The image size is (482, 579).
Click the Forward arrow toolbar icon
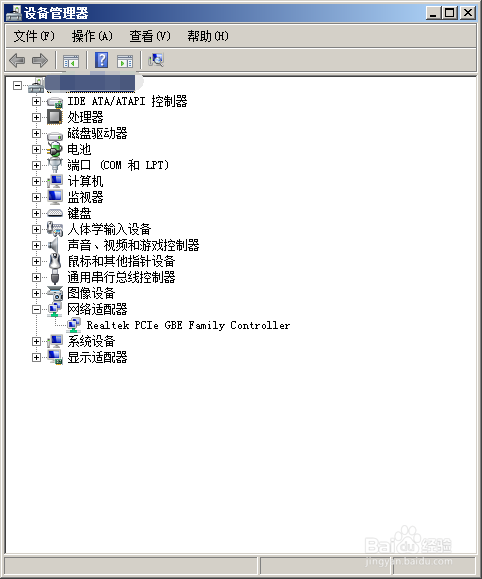pos(40,60)
